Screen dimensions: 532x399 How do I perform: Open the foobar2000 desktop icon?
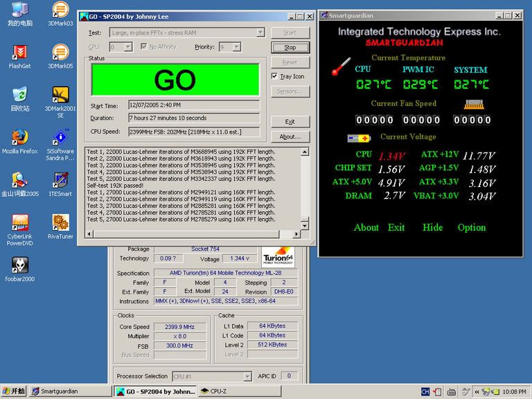[x=19, y=269]
